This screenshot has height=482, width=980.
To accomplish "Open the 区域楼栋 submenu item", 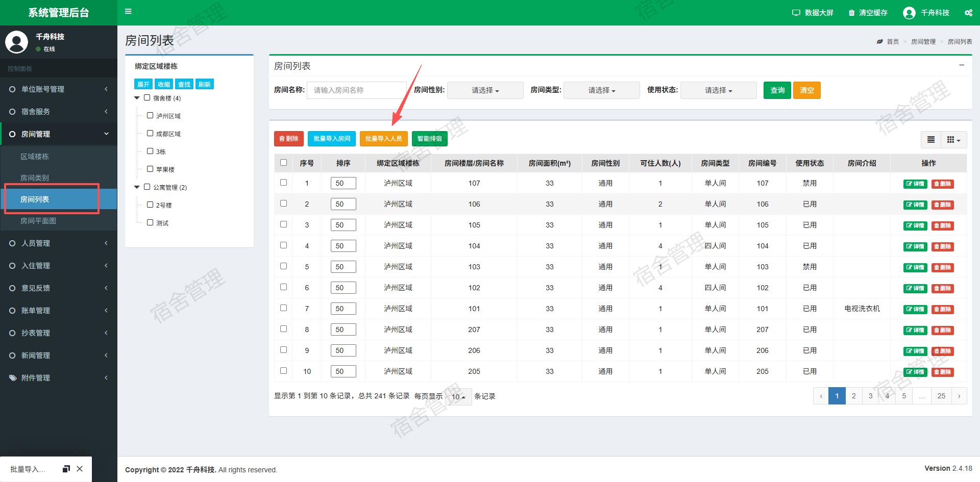I will click(x=59, y=157).
